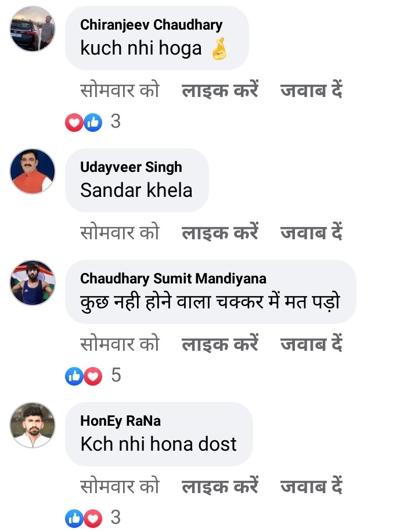418x532 pixels.
Task: Open Chiranjeev Chaudhary's profile picture
Action: point(33,29)
